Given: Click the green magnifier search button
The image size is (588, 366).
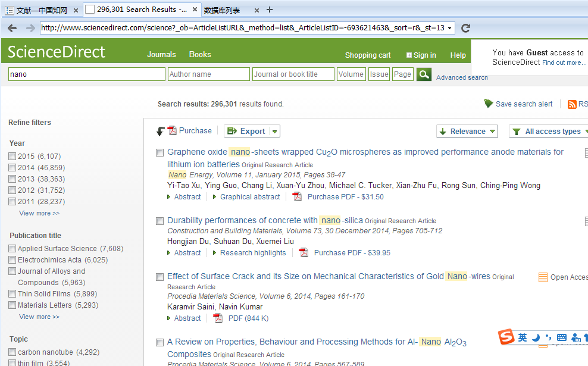Looking at the screenshot, I should point(424,74).
